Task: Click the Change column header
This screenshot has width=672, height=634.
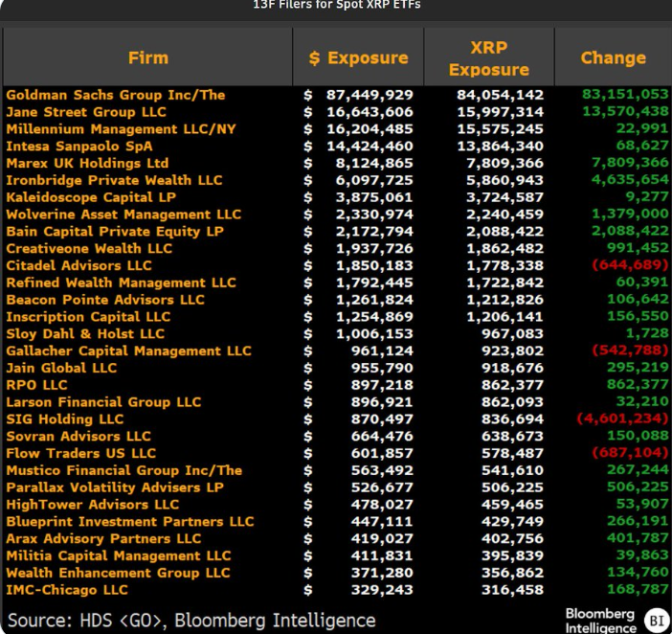Action: (613, 57)
